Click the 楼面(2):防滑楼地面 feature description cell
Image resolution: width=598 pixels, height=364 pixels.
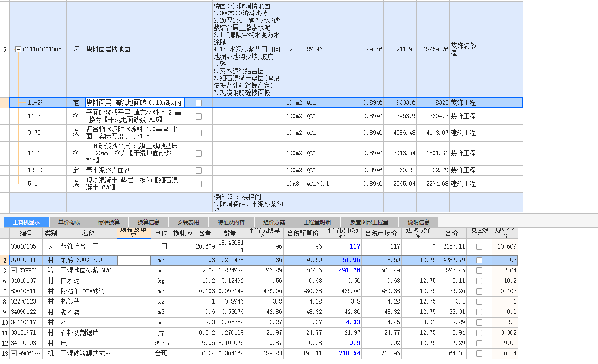(248, 50)
